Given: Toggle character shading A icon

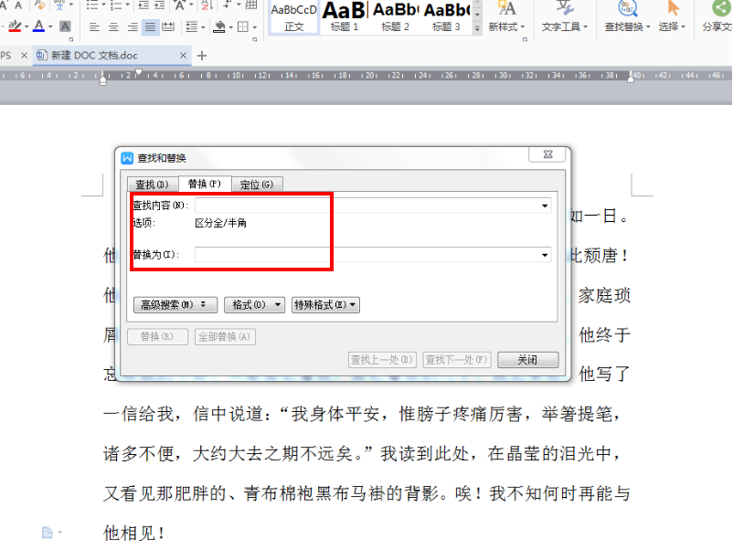Looking at the screenshot, I should click(x=64, y=25).
